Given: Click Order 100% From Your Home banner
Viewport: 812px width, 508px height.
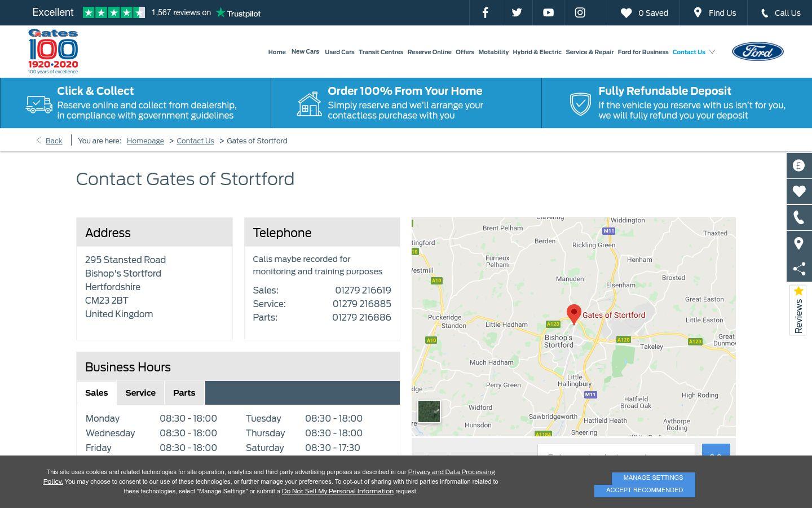Looking at the screenshot, I should [x=406, y=103].
